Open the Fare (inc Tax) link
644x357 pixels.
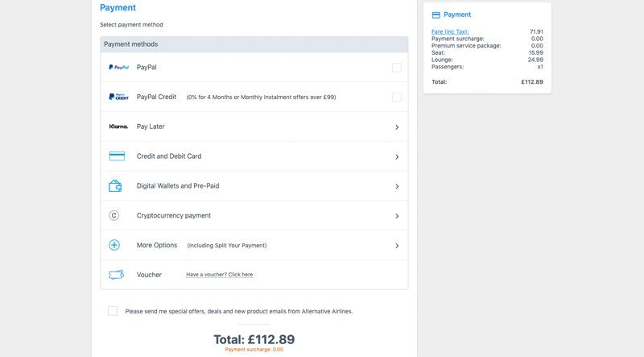[x=450, y=31]
